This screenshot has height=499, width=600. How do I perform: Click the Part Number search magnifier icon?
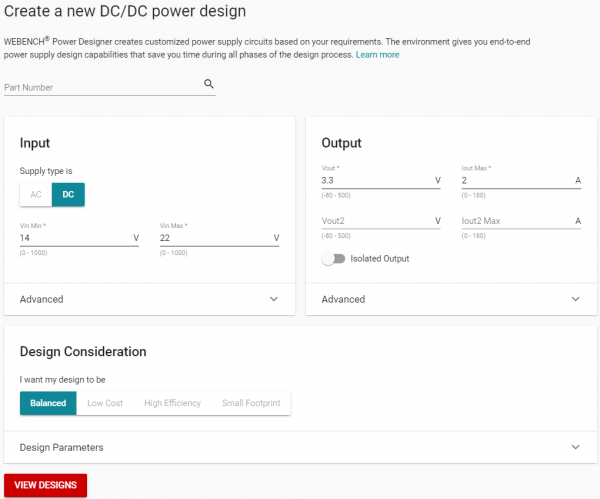click(209, 85)
